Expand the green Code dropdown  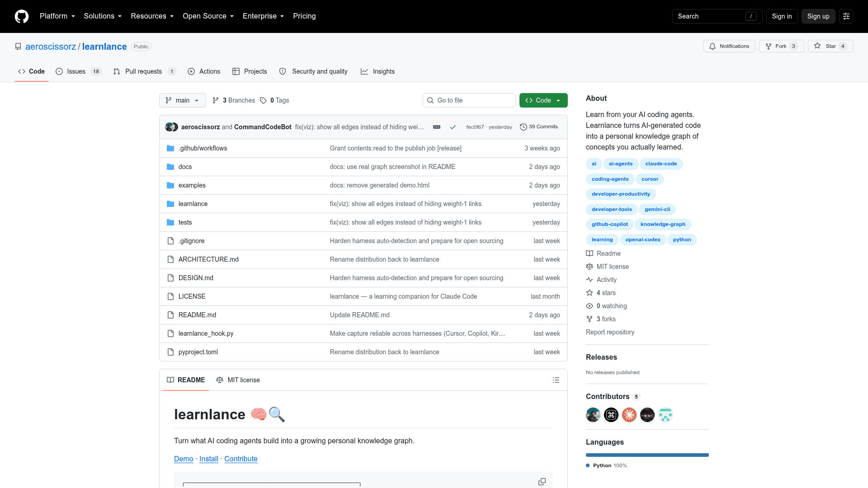(543, 100)
